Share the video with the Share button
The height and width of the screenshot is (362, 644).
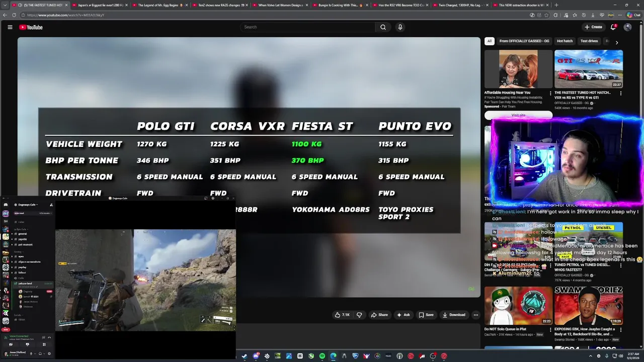(379, 315)
